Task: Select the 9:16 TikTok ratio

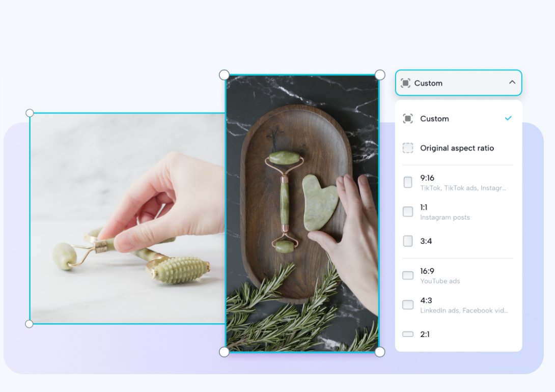Action: [458, 183]
